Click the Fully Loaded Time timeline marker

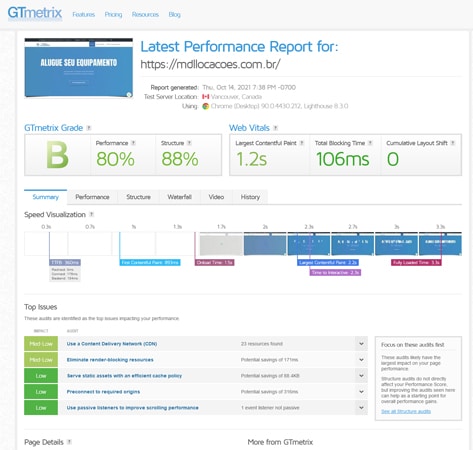416,263
